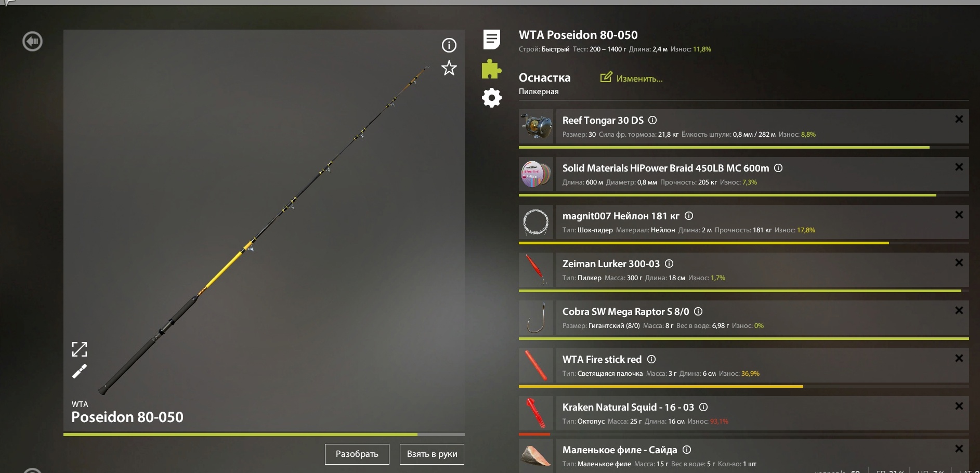Image resolution: width=980 pixels, height=473 pixels.
Task: Click the back arrow icon
Action: (32, 42)
